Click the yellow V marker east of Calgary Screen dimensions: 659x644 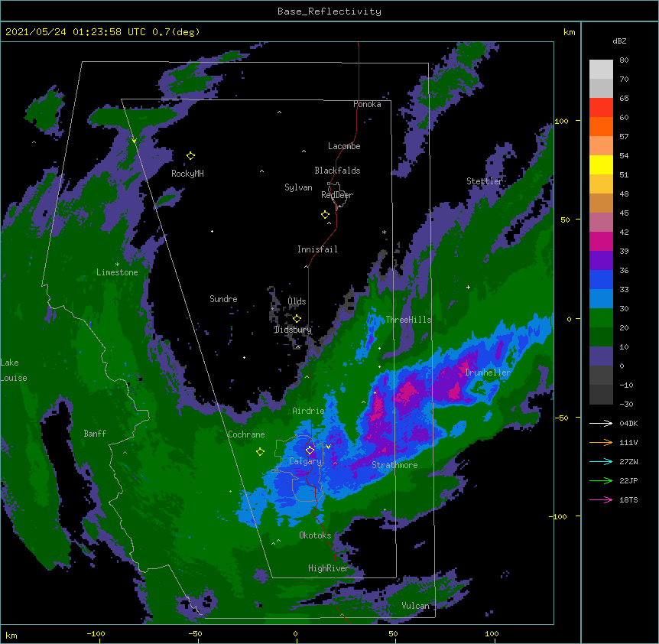tap(328, 447)
